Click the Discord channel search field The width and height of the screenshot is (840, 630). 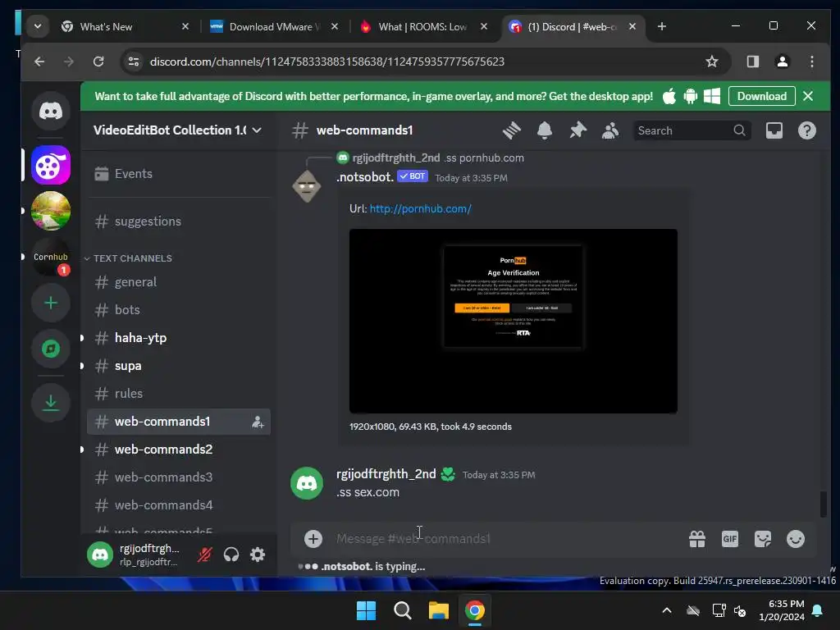pos(691,130)
